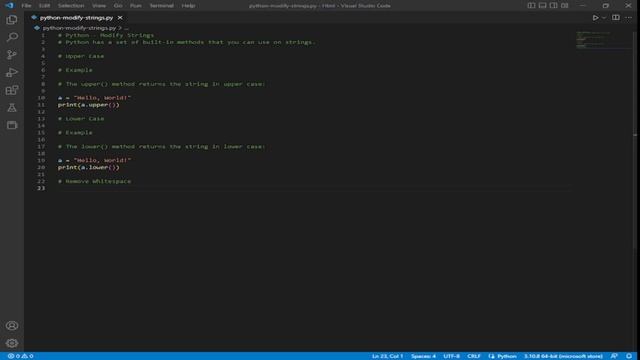Open editor More Actions ellipsis
Image resolution: width=640 pixels, height=360 pixels.
point(629,18)
